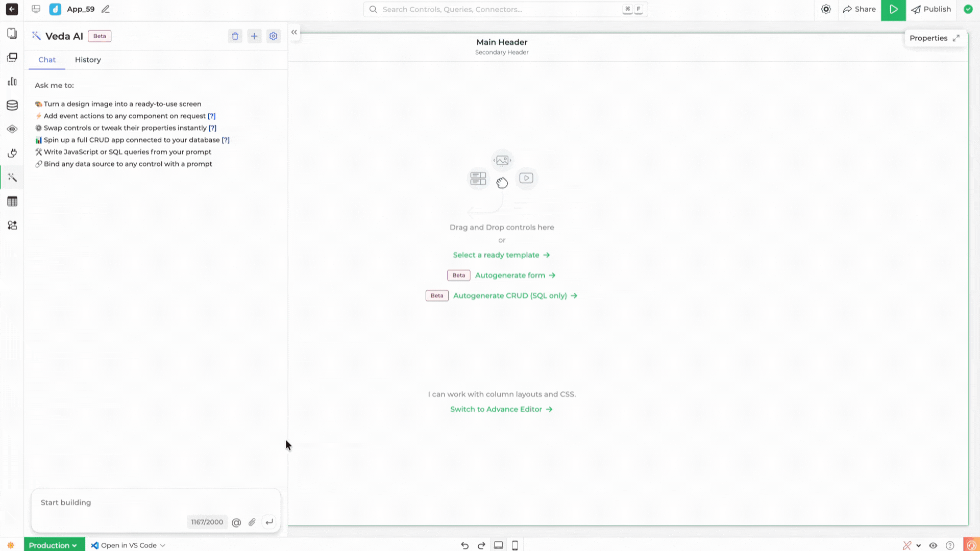The height and width of the screenshot is (551, 980).
Task: Select the Modals panel icon
Action: [x=12, y=57]
